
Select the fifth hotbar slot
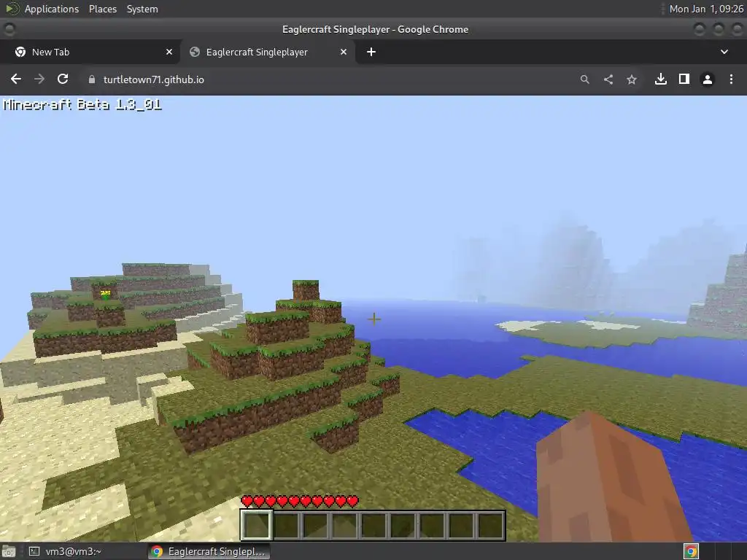coord(373,525)
